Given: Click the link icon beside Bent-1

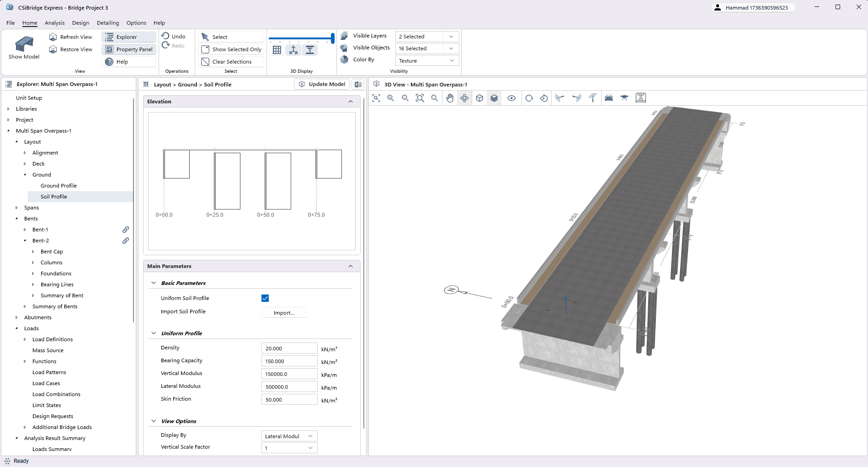Looking at the screenshot, I should coord(126,230).
